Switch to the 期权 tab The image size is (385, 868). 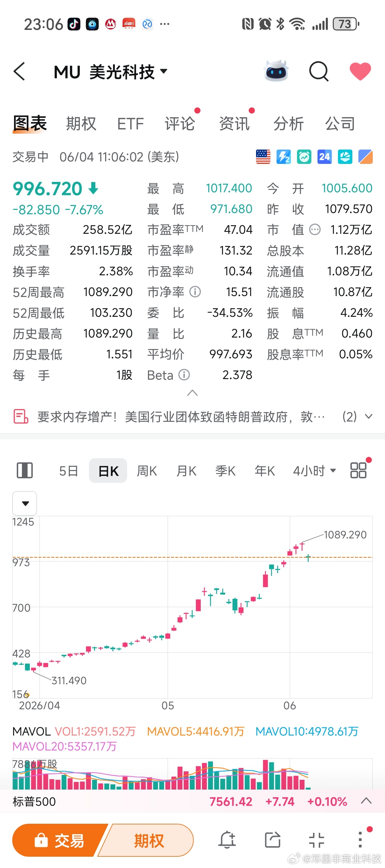click(81, 124)
